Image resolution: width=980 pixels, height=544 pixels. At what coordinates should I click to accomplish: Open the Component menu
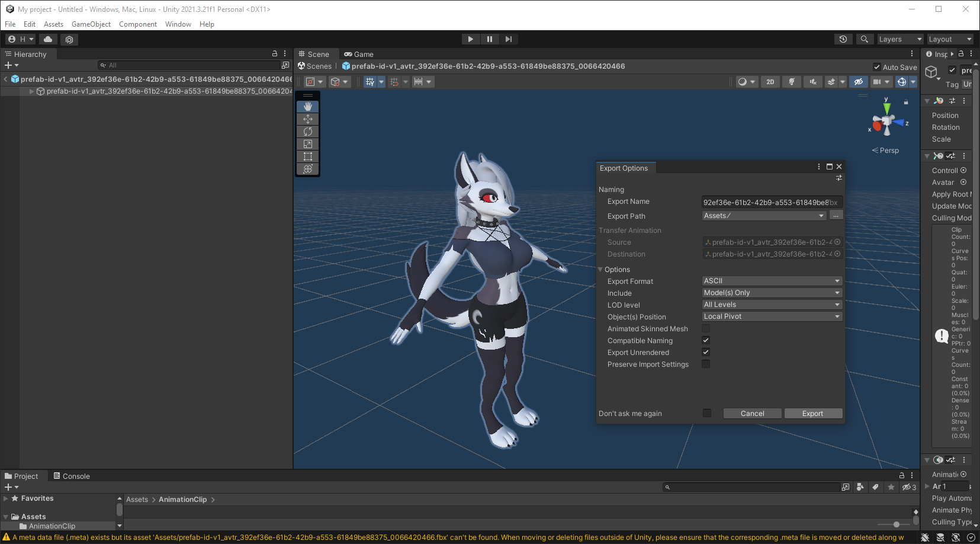tap(138, 24)
